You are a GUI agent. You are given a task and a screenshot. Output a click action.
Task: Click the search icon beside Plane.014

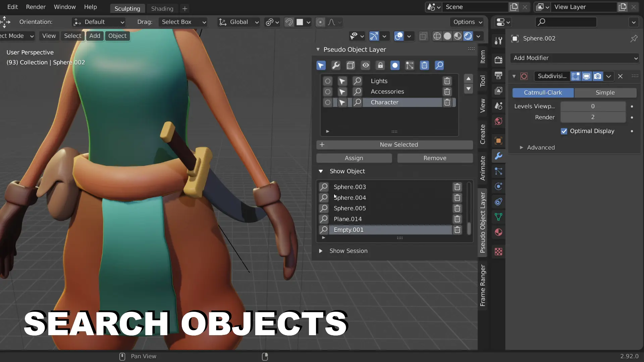[324, 219]
